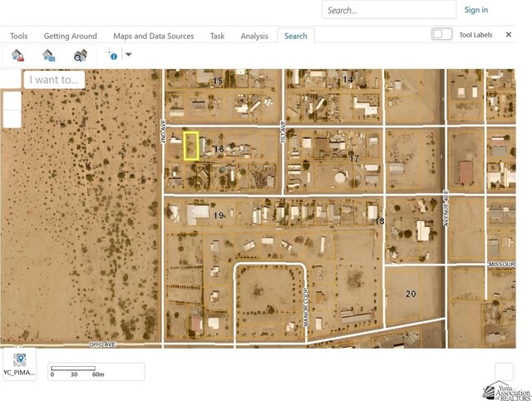Click the OHIO AVE street label
Image resolution: width=532 pixels, height=401 pixels.
[102, 344]
